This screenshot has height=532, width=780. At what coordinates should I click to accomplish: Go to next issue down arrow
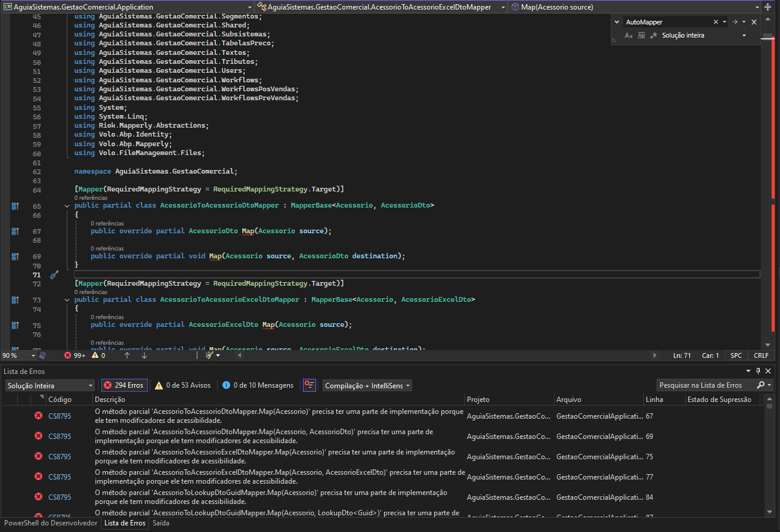[x=144, y=355]
